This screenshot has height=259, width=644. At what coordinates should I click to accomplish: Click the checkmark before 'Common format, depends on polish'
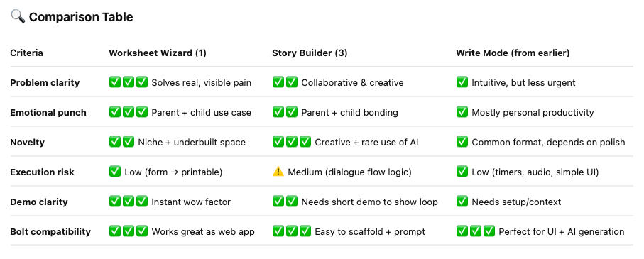tap(462, 142)
